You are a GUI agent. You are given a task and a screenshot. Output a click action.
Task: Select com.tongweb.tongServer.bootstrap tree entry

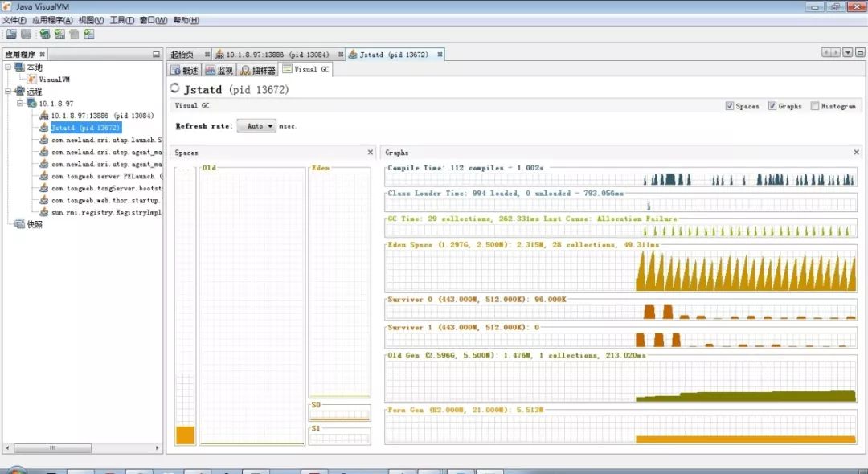[106, 188]
